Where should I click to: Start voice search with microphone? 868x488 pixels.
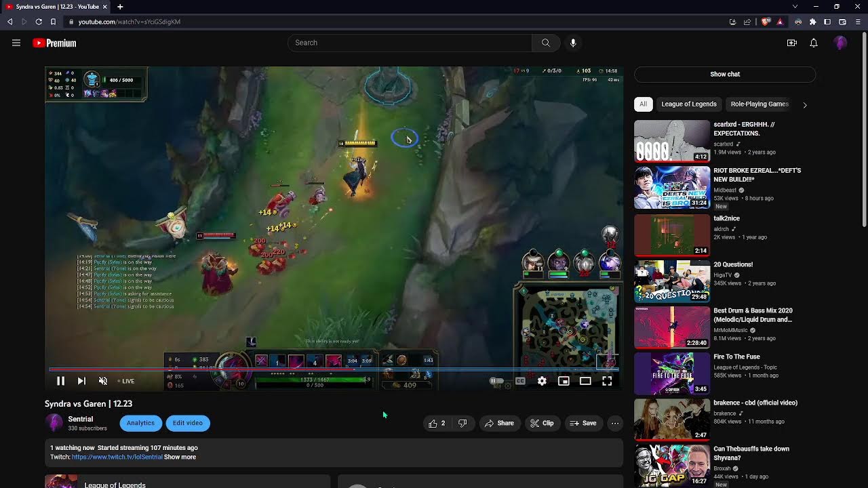[x=573, y=43]
